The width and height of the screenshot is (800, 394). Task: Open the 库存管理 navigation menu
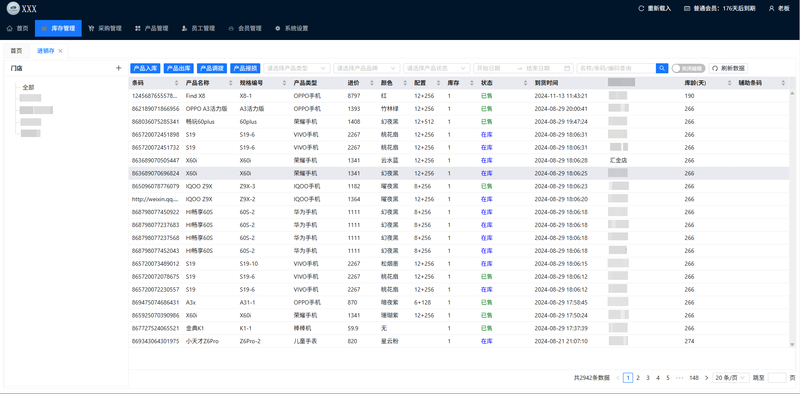pyautogui.click(x=58, y=29)
